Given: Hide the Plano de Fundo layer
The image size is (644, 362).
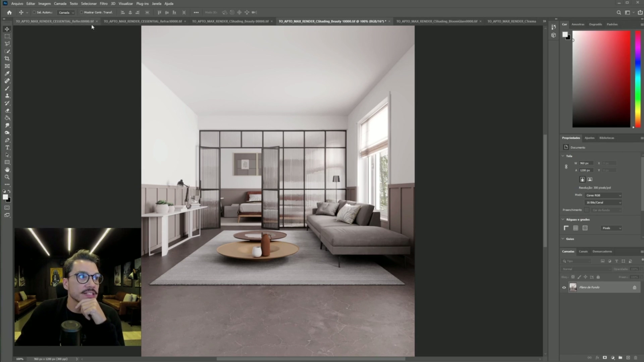Looking at the screenshot, I should (564, 287).
